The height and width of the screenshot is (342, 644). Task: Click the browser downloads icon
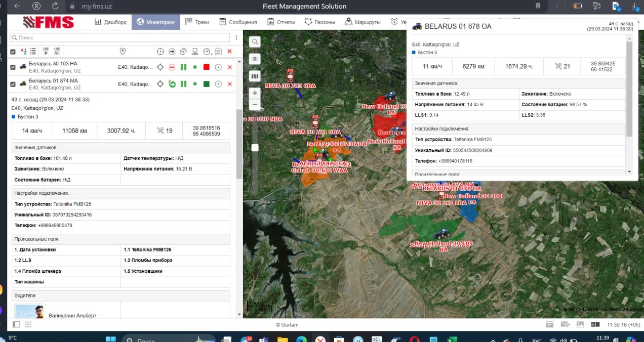coord(634,6)
